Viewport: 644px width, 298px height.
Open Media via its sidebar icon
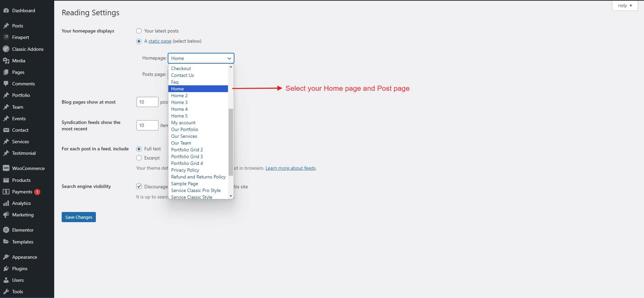click(6, 61)
